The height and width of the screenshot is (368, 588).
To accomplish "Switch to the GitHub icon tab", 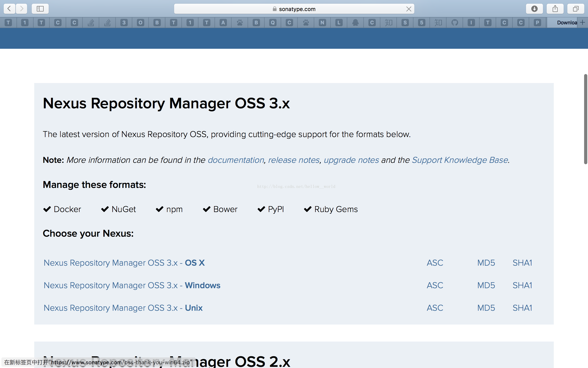I will pos(455,23).
